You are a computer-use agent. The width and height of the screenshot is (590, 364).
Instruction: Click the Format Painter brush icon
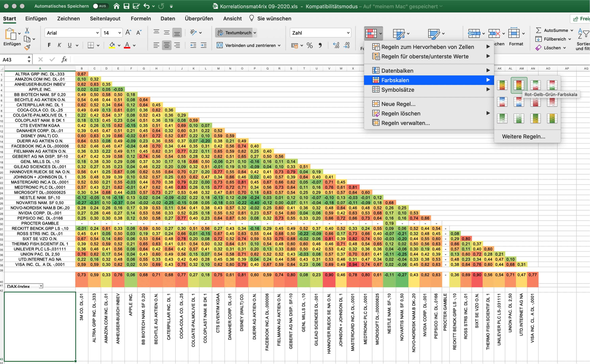click(27, 47)
